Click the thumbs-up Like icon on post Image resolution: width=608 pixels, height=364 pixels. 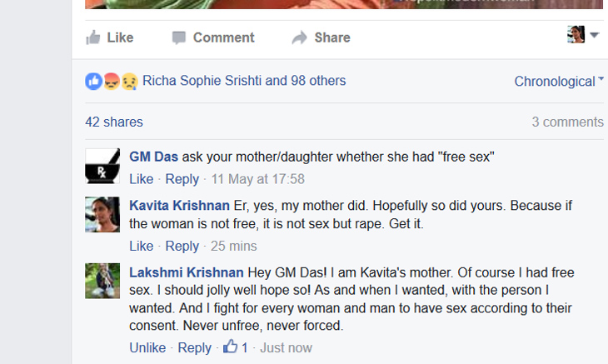pos(93,37)
